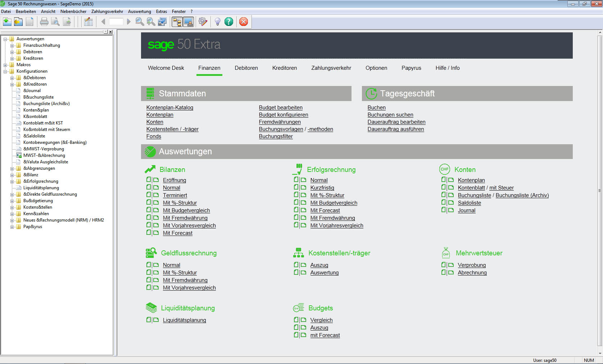This screenshot has width=603, height=364.
Task: Click the folder icon with yellow back arrow
Action: point(18,22)
